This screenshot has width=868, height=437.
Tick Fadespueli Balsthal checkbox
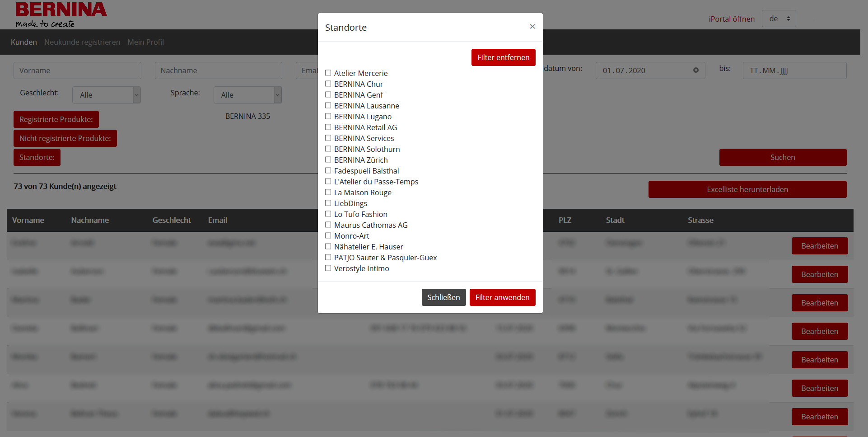point(328,170)
